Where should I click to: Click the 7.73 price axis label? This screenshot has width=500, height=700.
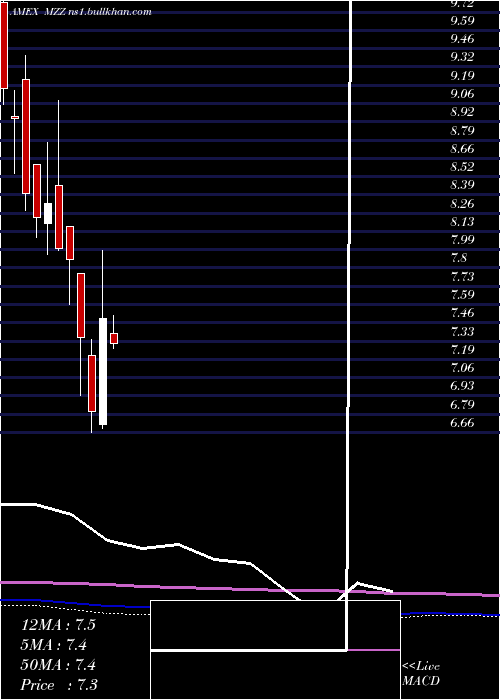(x=462, y=276)
